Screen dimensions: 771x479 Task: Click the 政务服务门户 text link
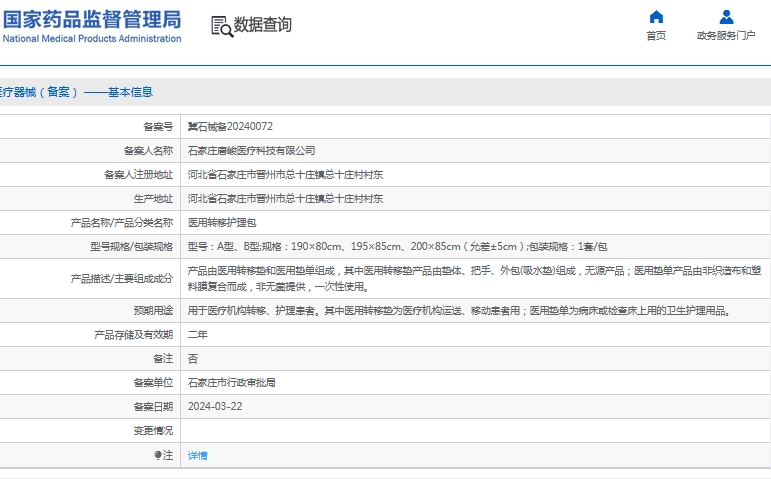[x=726, y=35]
